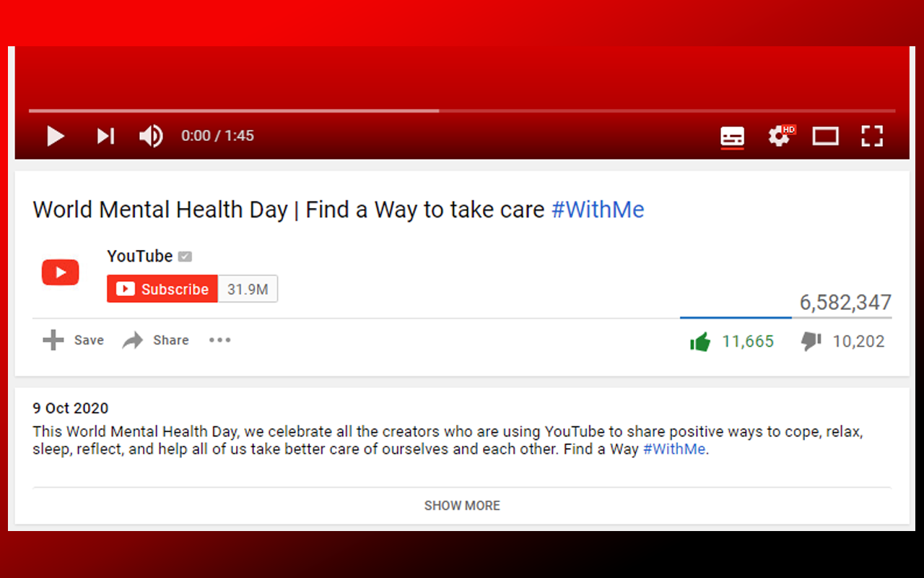
Task: Switch to theater mode
Action: (x=826, y=136)
